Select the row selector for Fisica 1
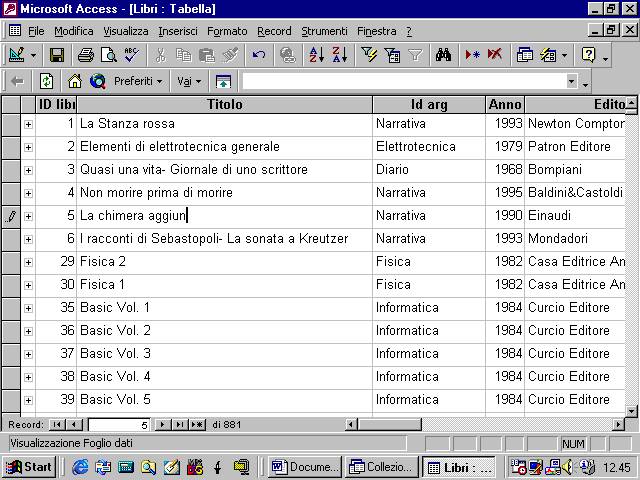Image resolution: width=640 pixels, height=480 pixels. coord(11,285)
